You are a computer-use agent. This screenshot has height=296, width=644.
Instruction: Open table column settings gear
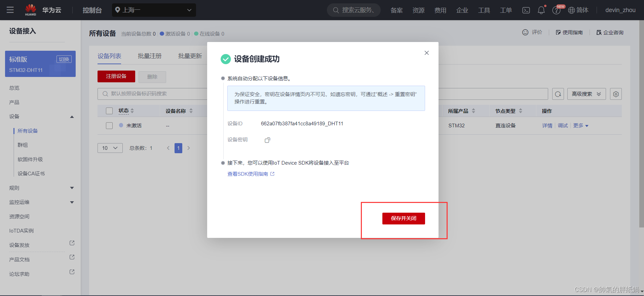coord(616,94)
